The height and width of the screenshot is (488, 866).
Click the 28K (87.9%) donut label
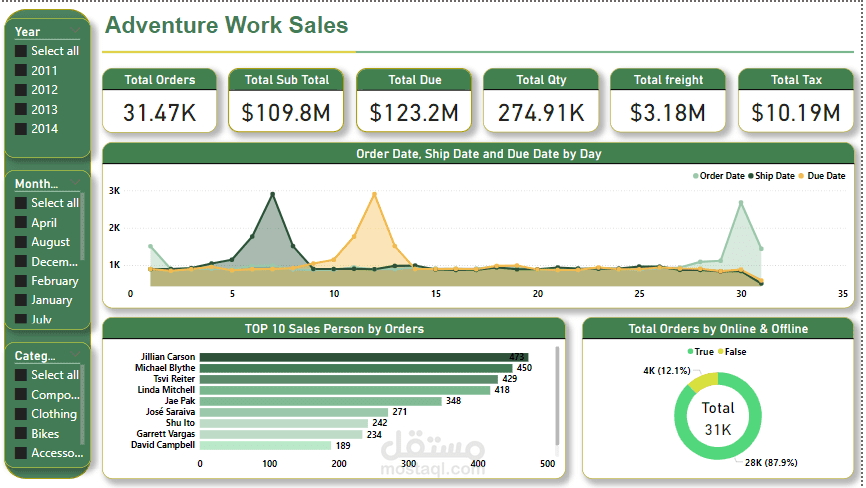pyautogui.click(x=771, y=463)
